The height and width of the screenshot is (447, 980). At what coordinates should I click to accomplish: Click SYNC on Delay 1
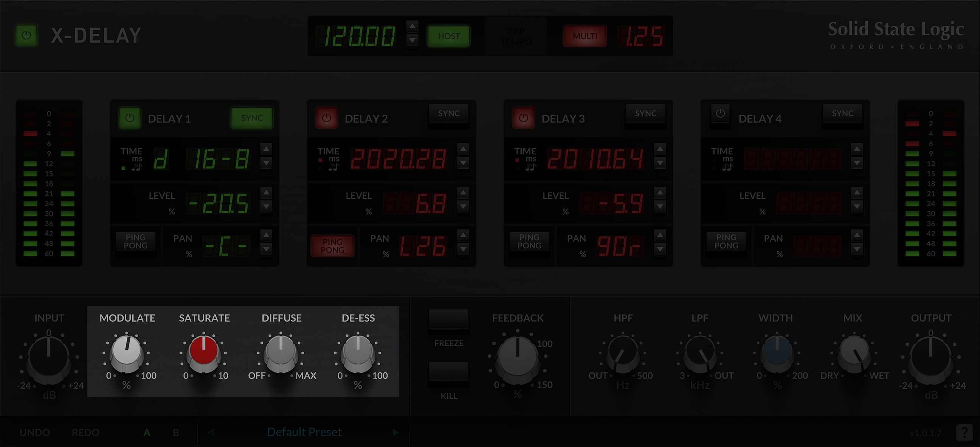point(251,118)
